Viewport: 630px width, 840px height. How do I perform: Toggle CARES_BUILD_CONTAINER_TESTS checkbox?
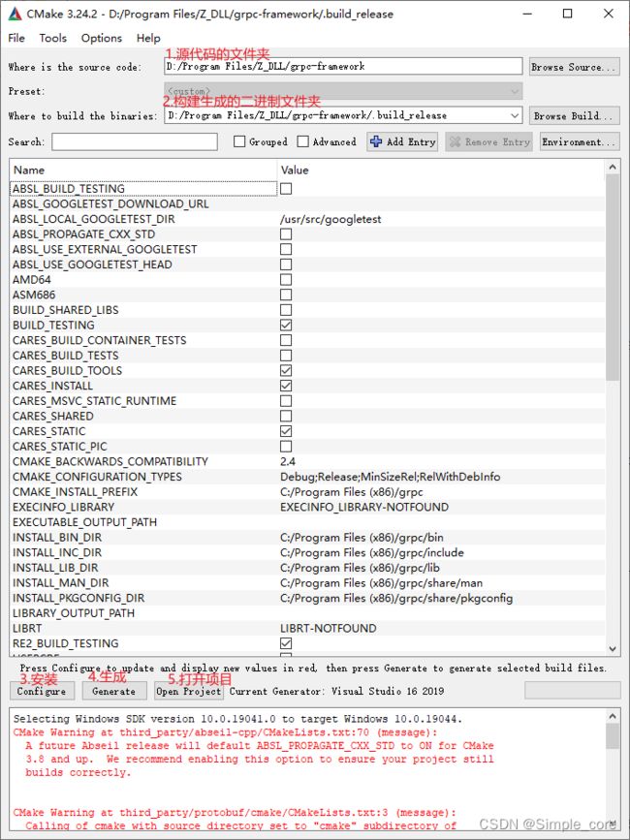click(x=286, y=340)
